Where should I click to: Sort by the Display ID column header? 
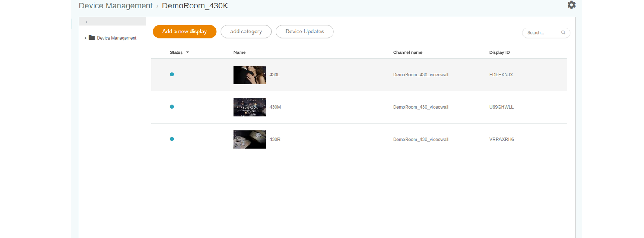[499, 52]
